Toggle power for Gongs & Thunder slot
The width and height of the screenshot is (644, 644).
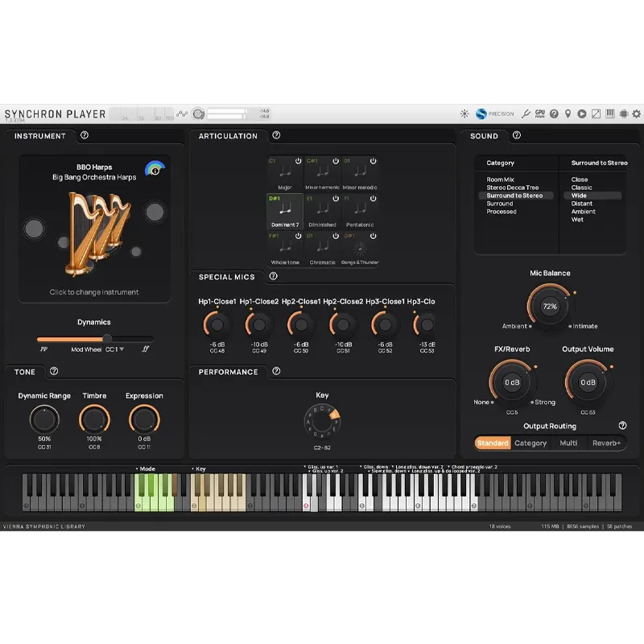(373, 236)
